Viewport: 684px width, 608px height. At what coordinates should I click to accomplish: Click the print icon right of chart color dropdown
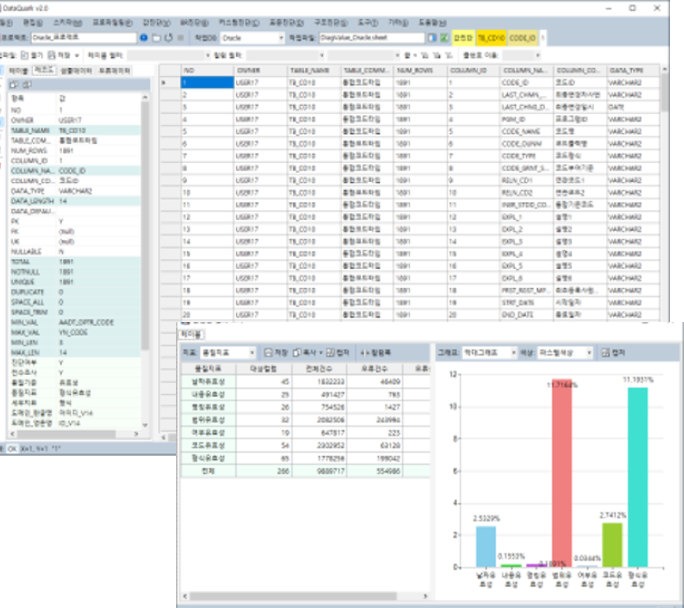click(605, 353)
